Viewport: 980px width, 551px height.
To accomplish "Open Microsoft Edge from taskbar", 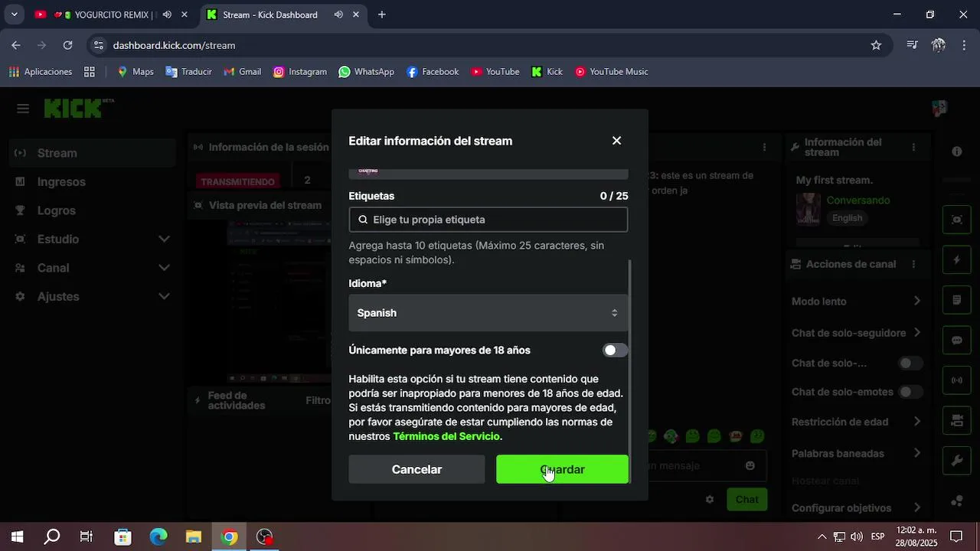I will coord(158,536).
